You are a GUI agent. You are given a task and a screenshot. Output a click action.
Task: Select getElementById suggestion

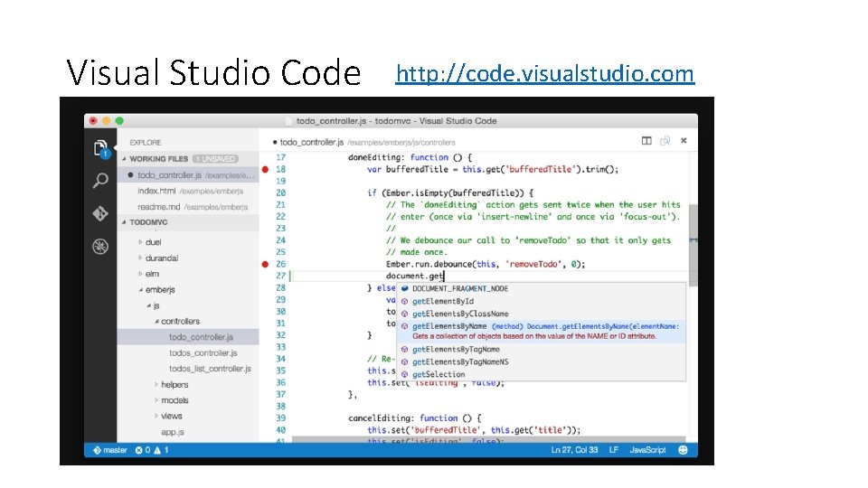point(542,301)
